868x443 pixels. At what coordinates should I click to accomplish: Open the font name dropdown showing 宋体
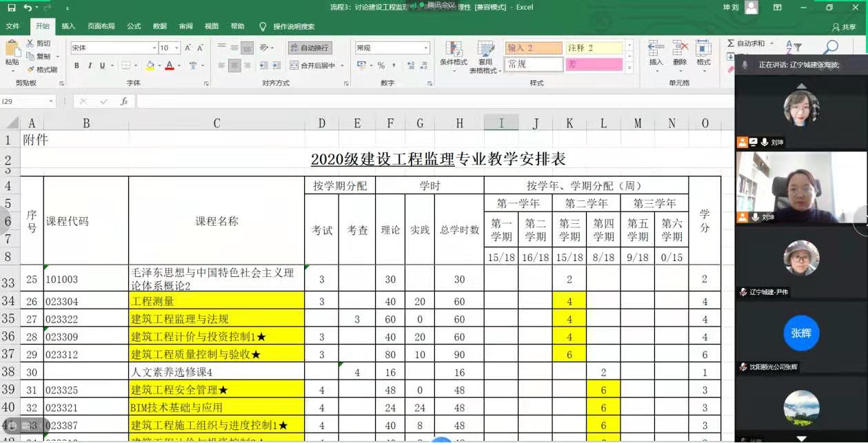click(154, 48)
